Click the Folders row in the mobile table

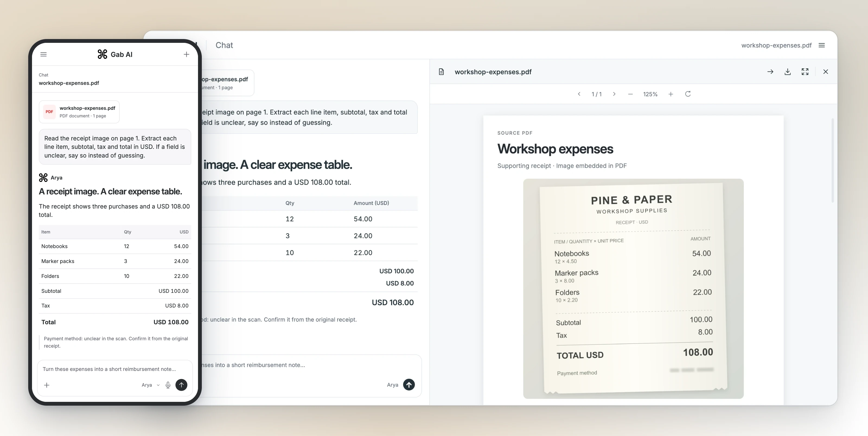pos(115,276)
